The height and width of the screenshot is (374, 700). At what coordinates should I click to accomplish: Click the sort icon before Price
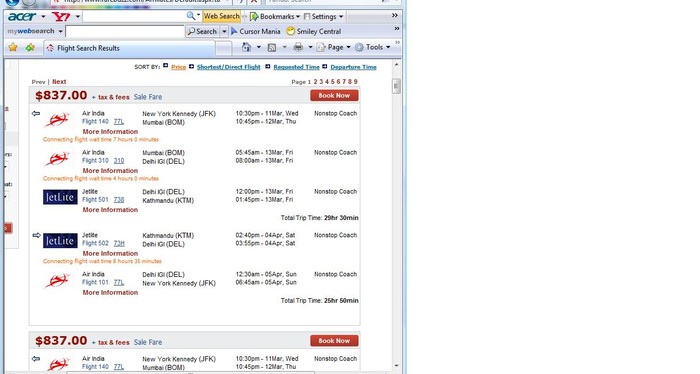(166, 66)
